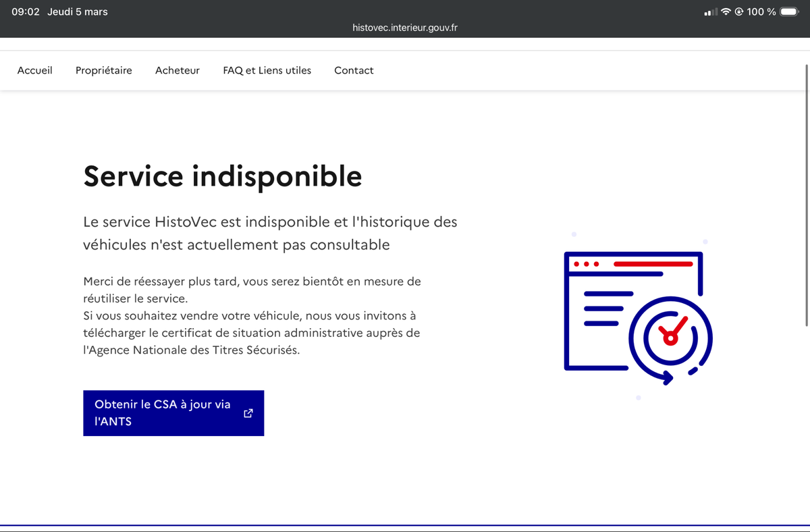The width and height of the screenshot is (810, 532).
Task: Click the Service indisponible heading
Action: tap(223, 176)
